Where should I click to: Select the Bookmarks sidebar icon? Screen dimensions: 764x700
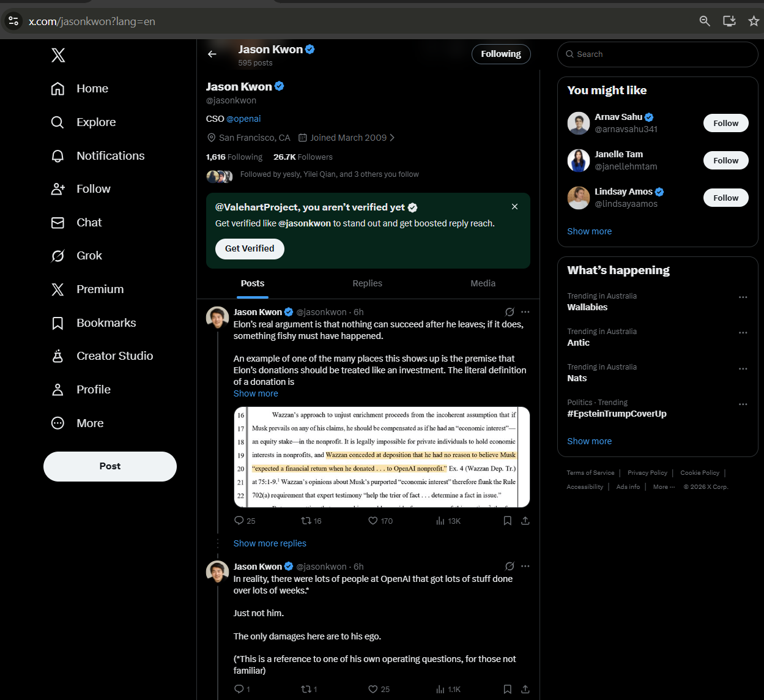click(x=57, y=322)
